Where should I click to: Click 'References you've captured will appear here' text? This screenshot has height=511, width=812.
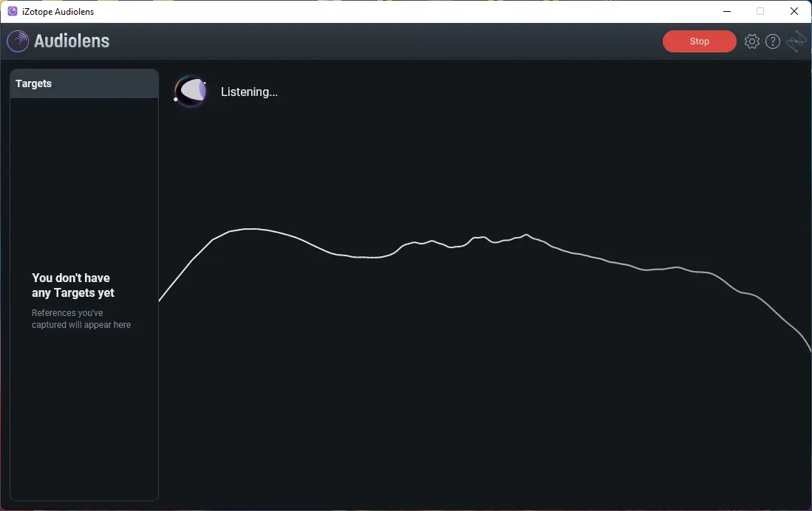click(x=81, y=319)
